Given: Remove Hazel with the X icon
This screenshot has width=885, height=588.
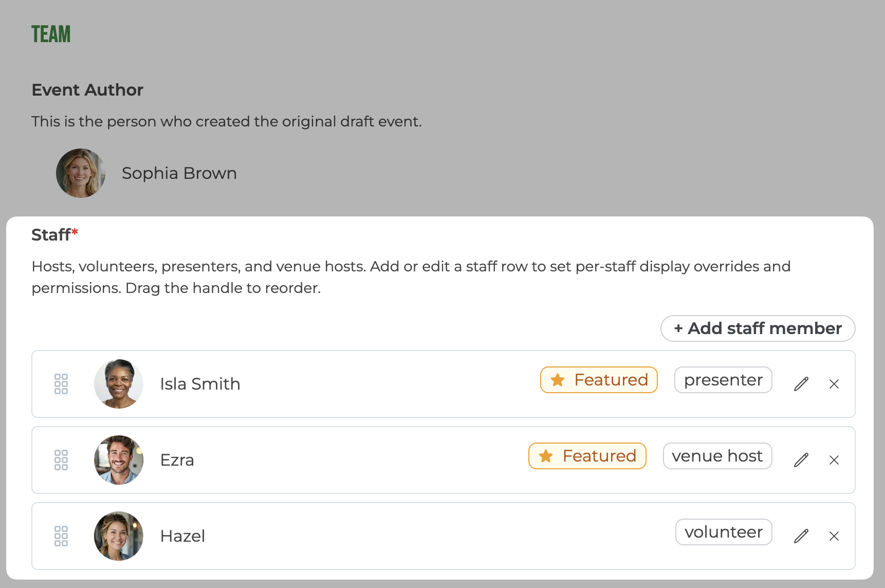Looking at the screenshot, I should [x=834, y=536].
